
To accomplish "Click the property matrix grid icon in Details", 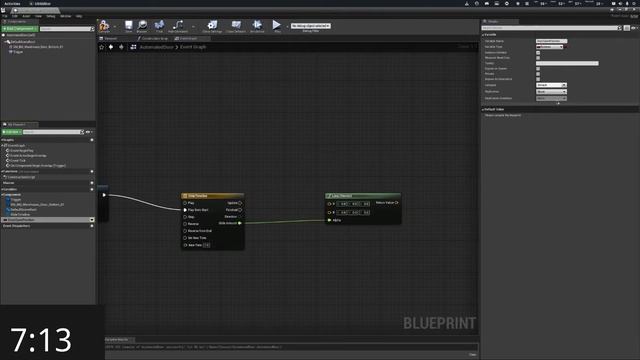I will tap(627, 28).
